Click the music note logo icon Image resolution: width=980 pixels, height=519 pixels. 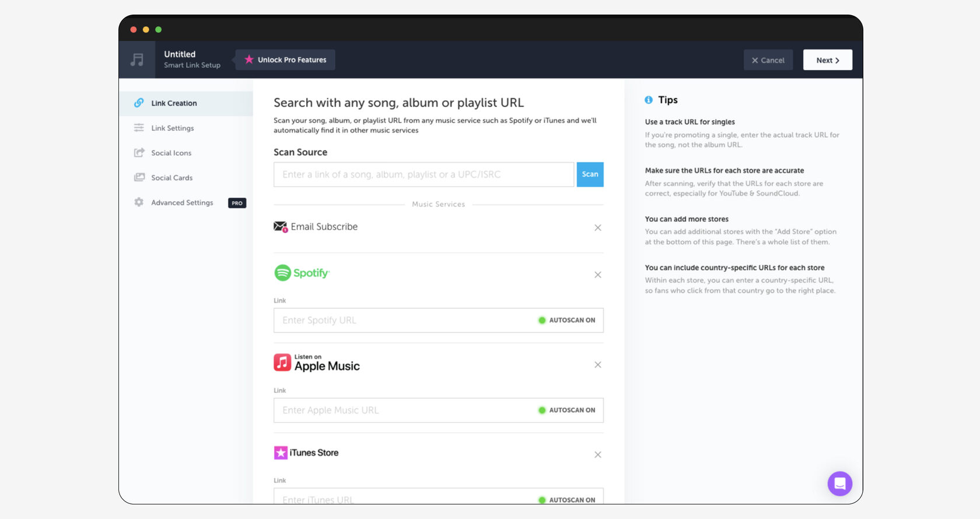[x=137, y=59]
